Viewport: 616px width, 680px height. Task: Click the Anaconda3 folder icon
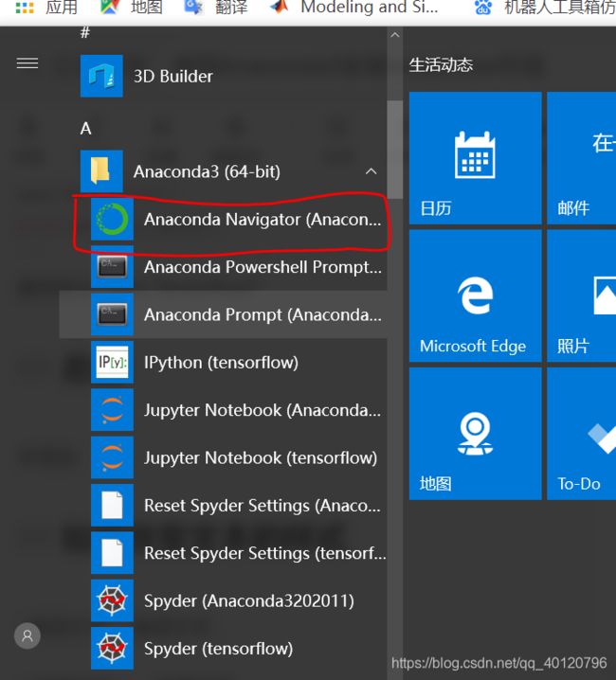(x=101, y=171)
